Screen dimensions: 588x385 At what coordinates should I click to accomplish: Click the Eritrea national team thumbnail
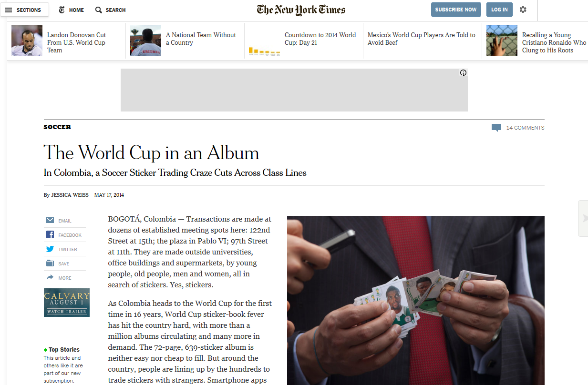point(145,41)
